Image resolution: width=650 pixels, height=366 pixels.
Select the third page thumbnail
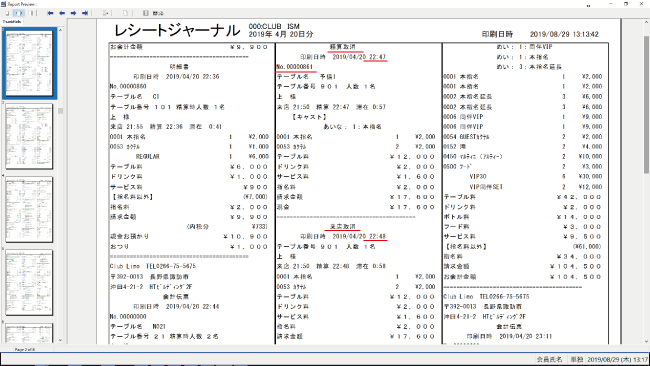[29, 209]
